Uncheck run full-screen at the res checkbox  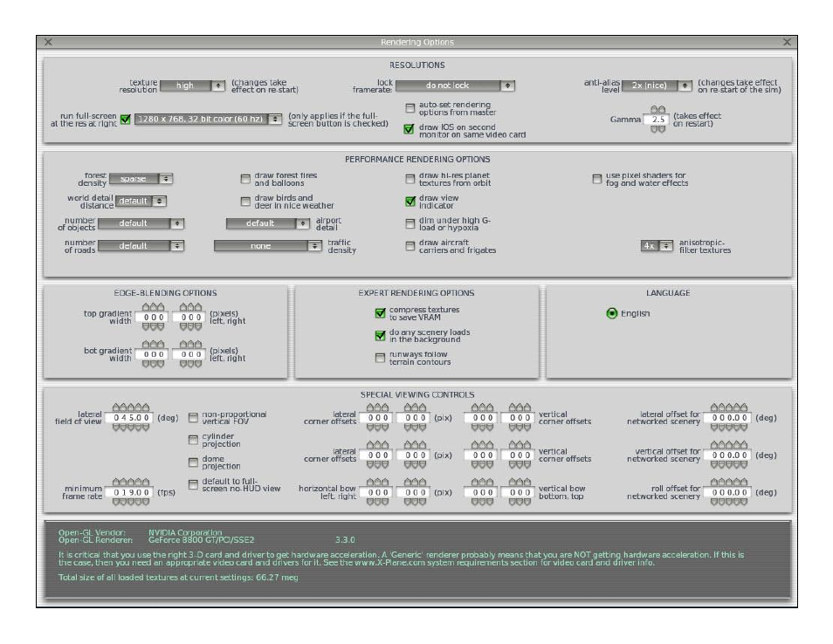click(x=126, y=120)
